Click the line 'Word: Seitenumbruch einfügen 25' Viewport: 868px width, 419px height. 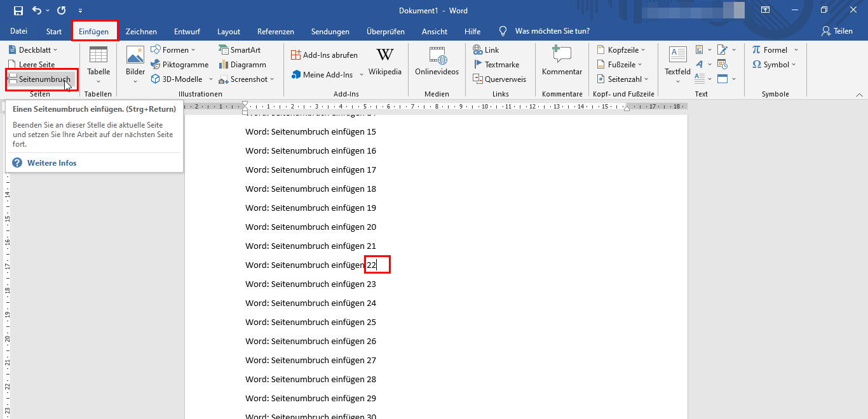311,322
